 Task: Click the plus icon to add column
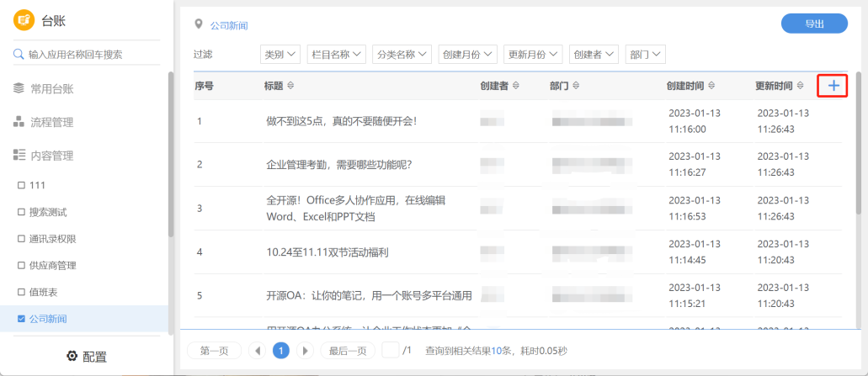pyautogui.click(x=833, y=85)
